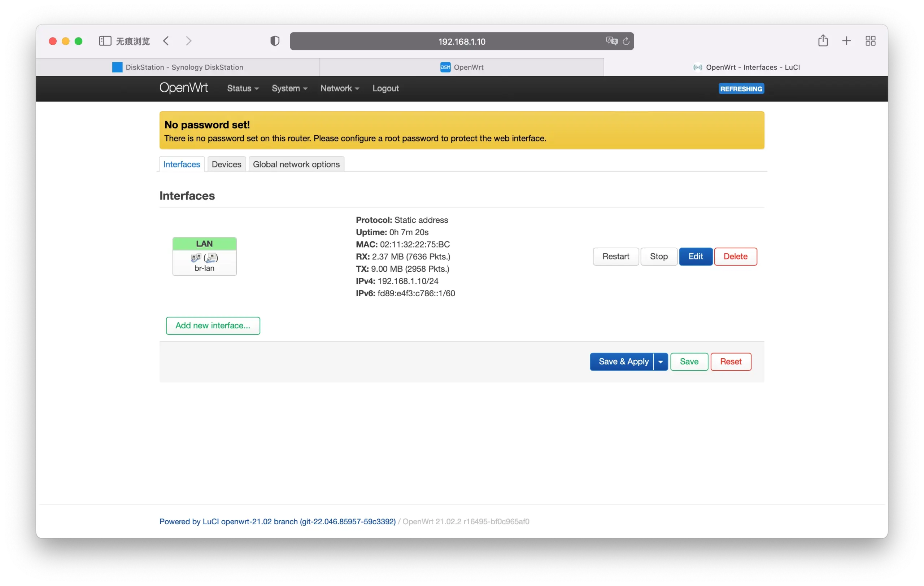Go forward with the forward arrow
Image resolution: width=924 pixels, height=586 pixels.
[x=188, y=41]
